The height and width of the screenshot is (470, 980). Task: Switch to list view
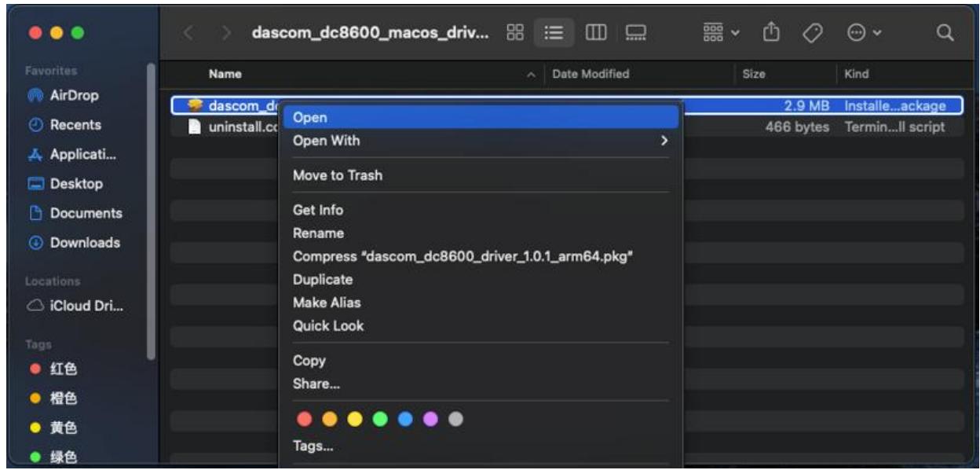pos(552,32)
